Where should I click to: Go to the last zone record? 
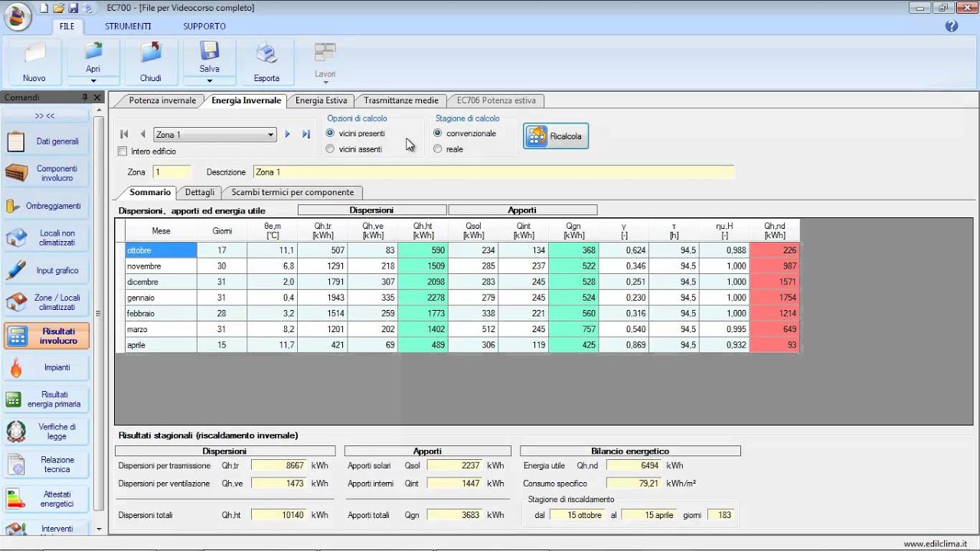[306, 135]
